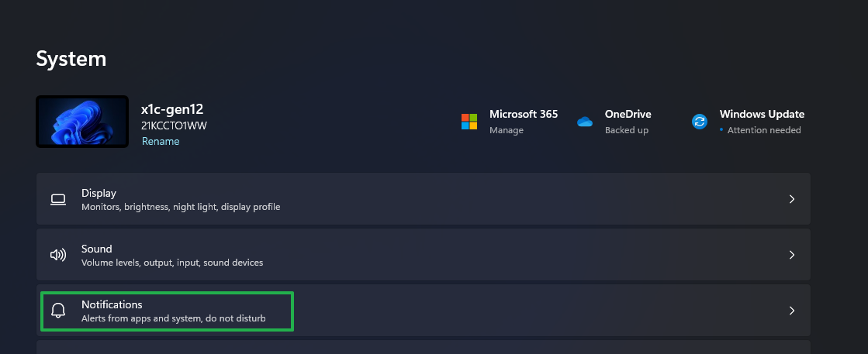Click the device wallpaper thumbnail

(x=82, y=122)
